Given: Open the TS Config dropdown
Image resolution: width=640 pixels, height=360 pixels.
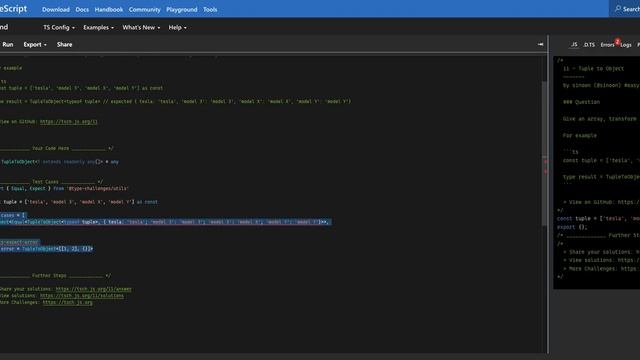Looking at the screenshot, I should coord(59,27).
